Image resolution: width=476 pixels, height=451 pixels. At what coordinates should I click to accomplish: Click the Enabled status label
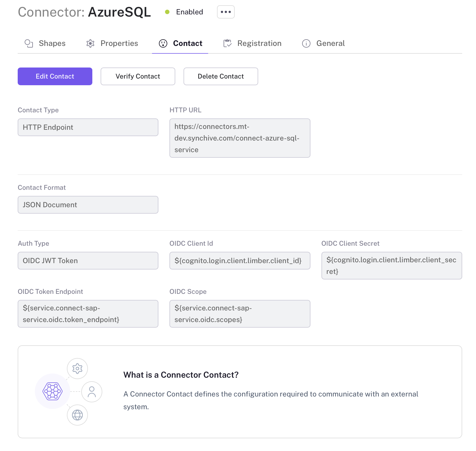(x=190, y=12)
